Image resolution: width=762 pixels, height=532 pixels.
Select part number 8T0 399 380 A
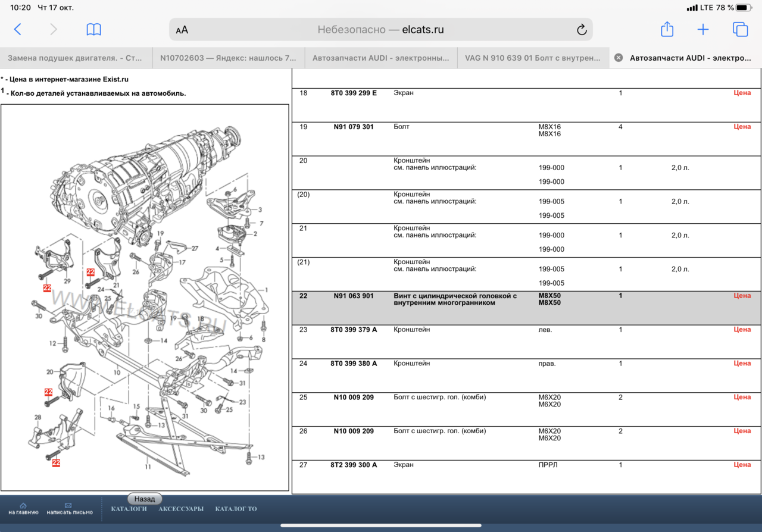354,363
